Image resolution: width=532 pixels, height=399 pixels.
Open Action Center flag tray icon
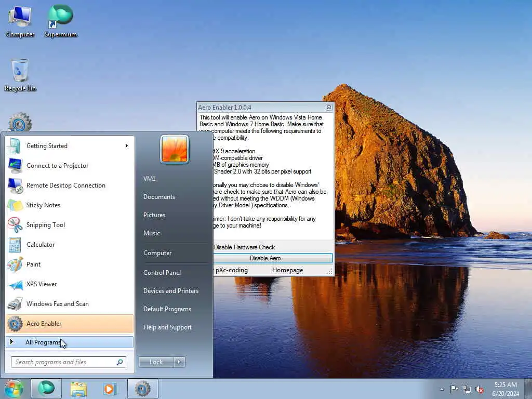pyautogui.click(x=454, y=389)
